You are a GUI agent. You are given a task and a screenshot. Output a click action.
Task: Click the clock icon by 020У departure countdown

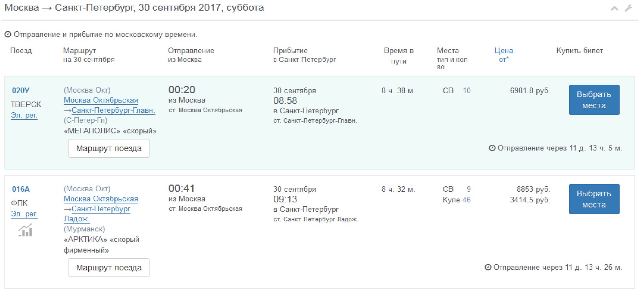point(492,148)
